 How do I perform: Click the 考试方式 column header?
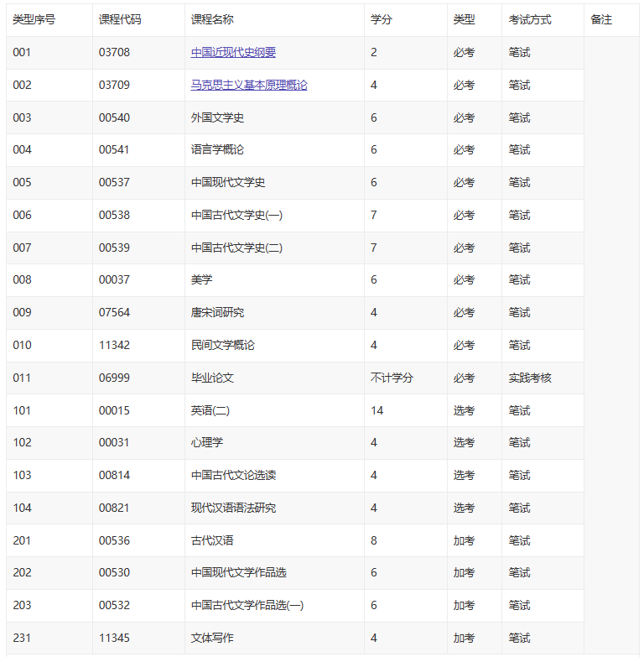[530, 19]
